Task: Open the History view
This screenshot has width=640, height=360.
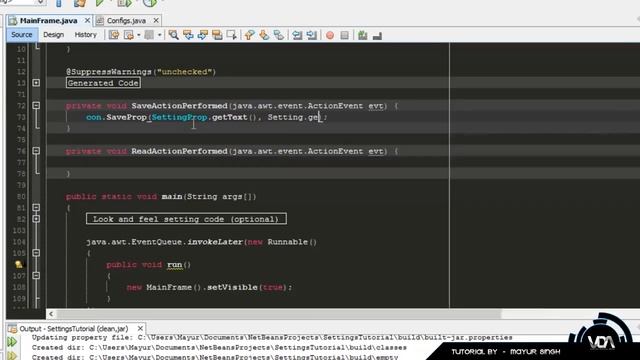Action: coord(85,35)
